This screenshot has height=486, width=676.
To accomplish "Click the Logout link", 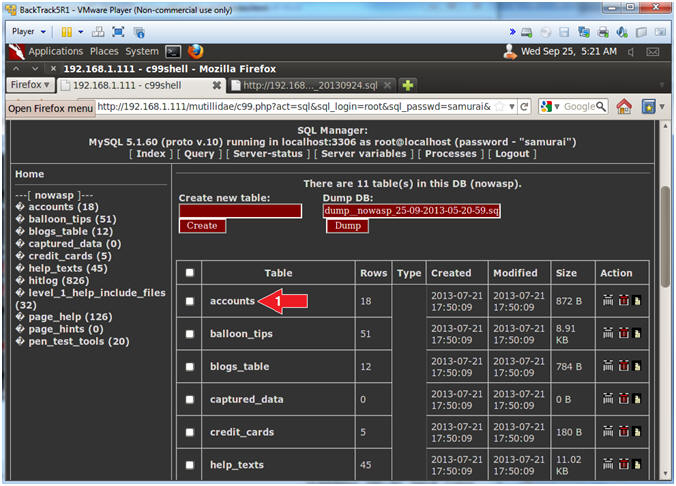I will (x=512, y=154).
